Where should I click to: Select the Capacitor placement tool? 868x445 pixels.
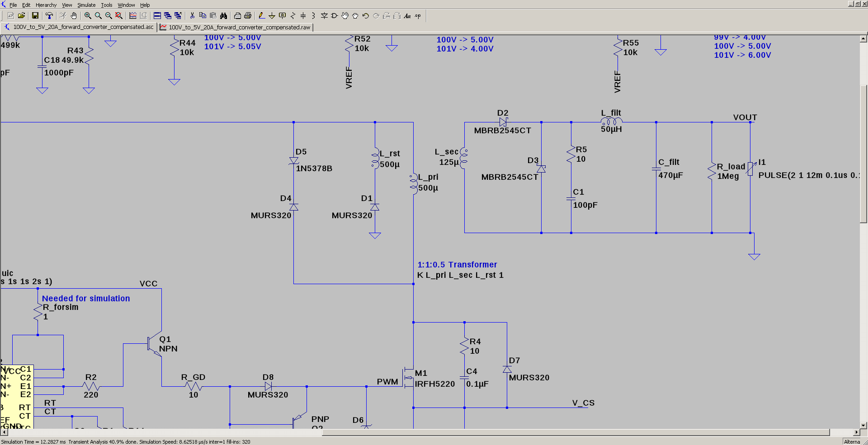click(x=303, y=16)
